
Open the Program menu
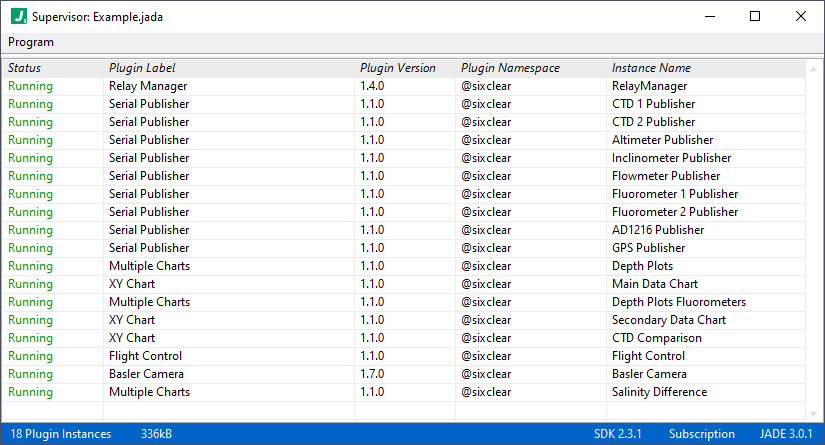click(31, 42)
